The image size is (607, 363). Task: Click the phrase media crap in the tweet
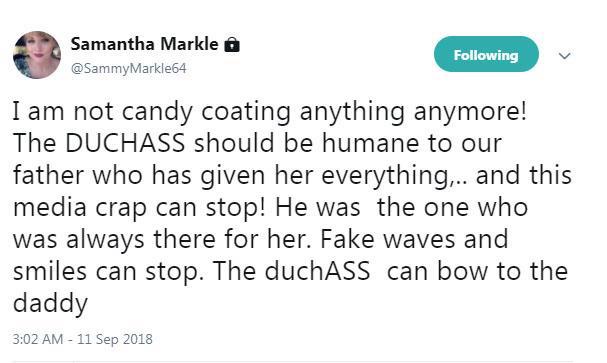tap(80, 208)
